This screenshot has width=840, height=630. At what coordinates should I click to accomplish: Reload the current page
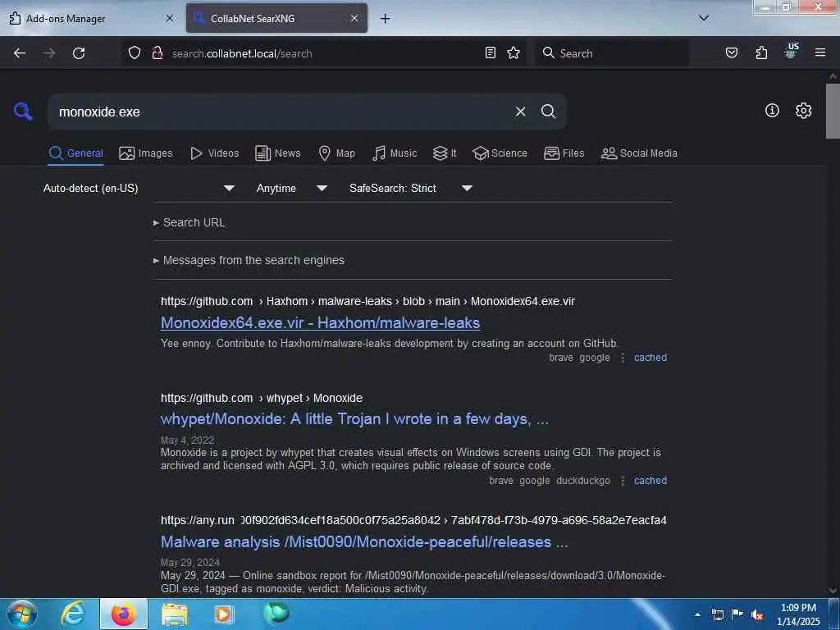[79, 53]
